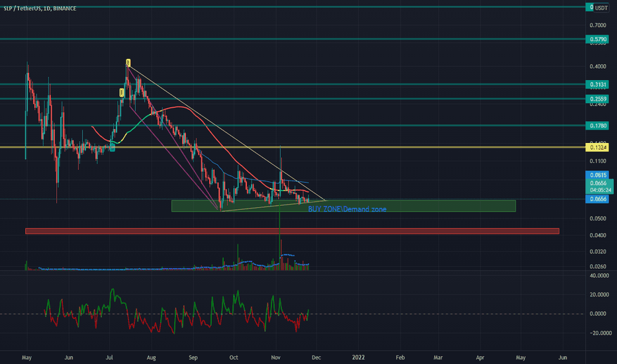Click the 20.0000 oscillator scale value
617x364 pixels.
pos(599,295)
